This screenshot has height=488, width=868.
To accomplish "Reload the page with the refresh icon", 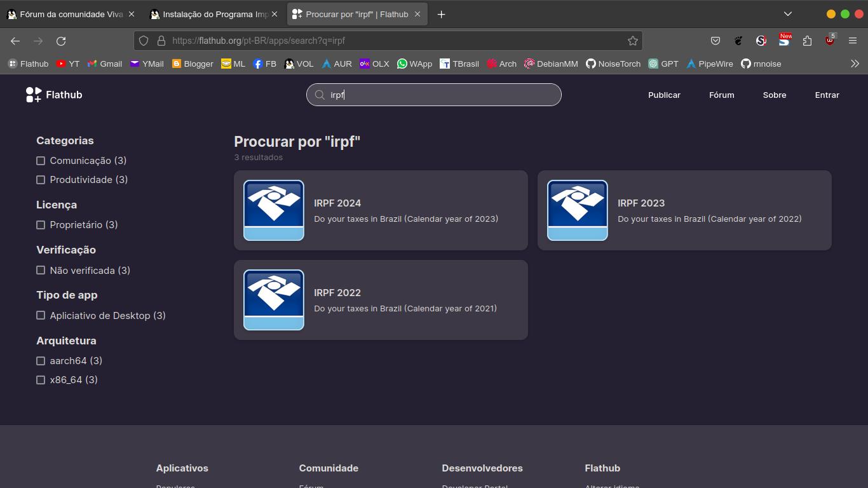I will [x=61, y=41].
